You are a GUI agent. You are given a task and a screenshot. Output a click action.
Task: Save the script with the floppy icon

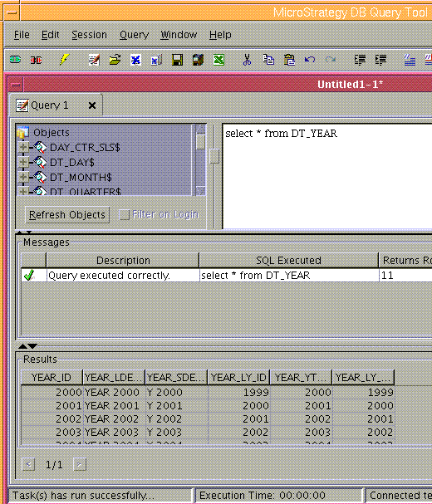click(x=177, y=60)
